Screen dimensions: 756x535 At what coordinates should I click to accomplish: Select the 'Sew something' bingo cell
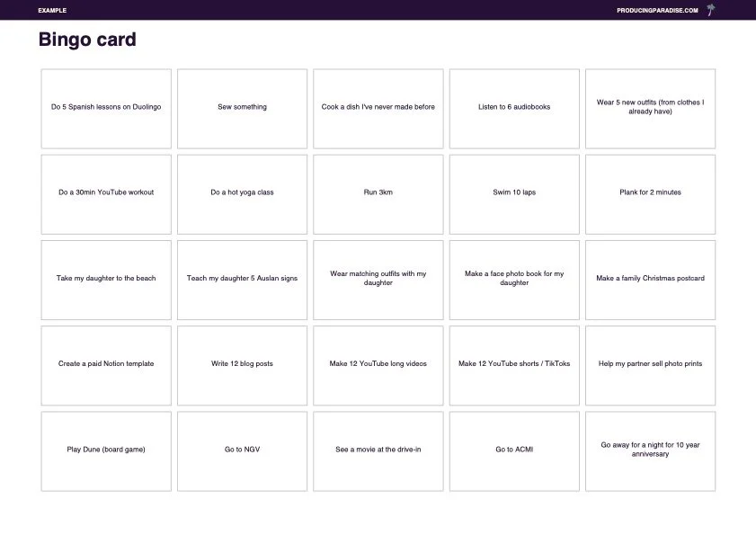[242, 109]
